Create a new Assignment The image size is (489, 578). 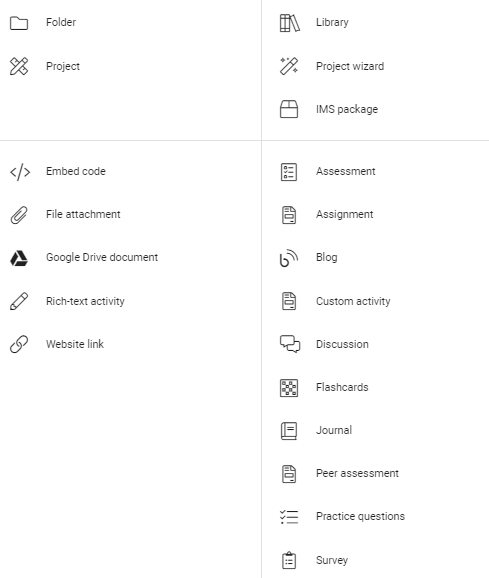tap(345, 215)
